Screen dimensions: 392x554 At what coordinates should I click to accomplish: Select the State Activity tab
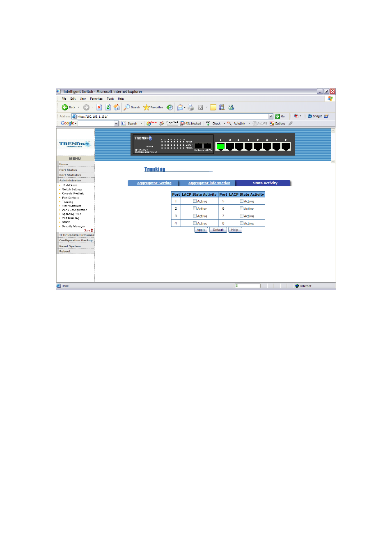[x=265, y=183]
